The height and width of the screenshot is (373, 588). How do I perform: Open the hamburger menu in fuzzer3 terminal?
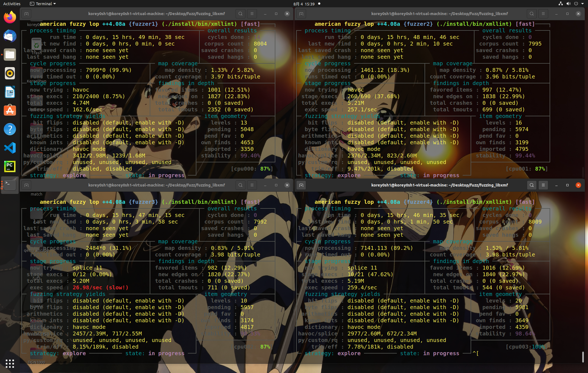252,185
